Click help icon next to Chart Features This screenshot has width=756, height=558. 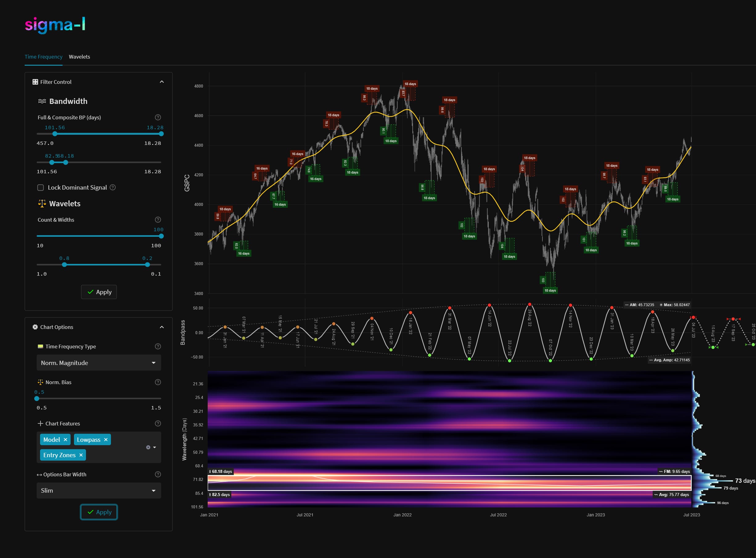(x=158, y=423)
